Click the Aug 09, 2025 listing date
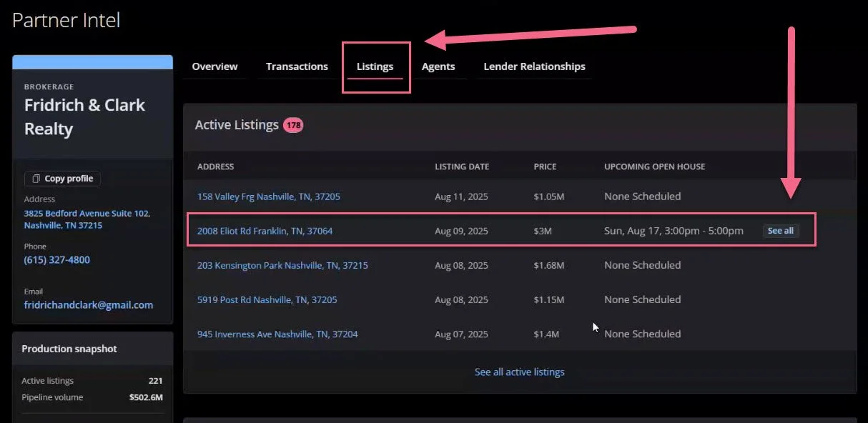 [x=461, y=231]
